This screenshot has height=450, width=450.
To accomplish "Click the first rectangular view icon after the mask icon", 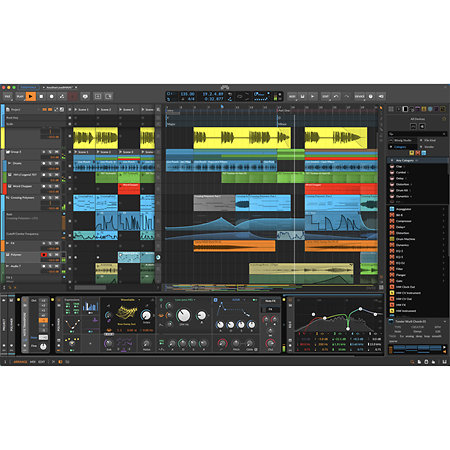I will click(98, 96).
